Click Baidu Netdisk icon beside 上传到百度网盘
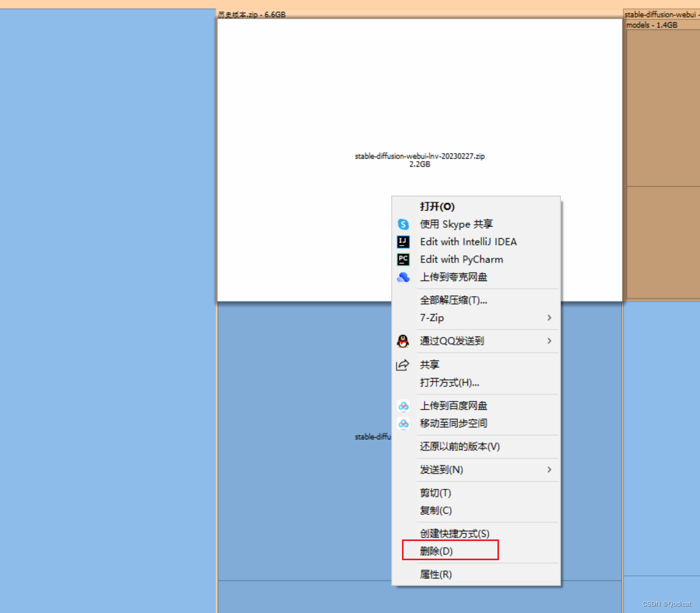Viewport: 700px width, 613px height. click(x=404, y=406)
